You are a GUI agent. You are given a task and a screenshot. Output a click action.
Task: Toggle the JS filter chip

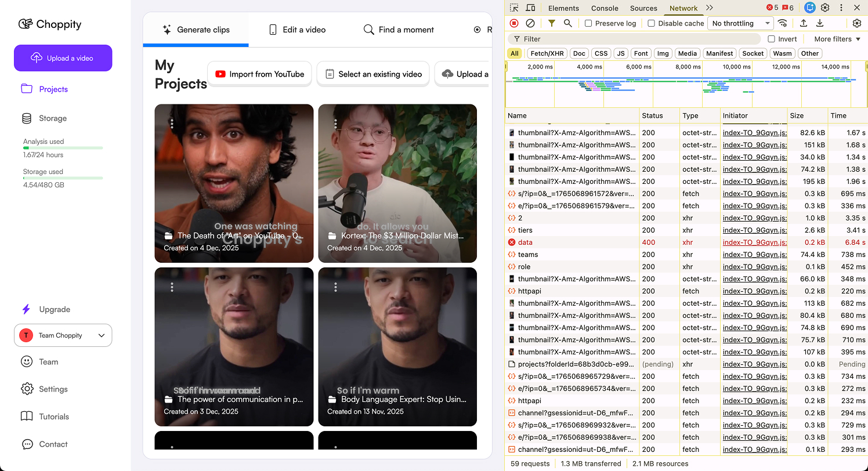point(621,53)
